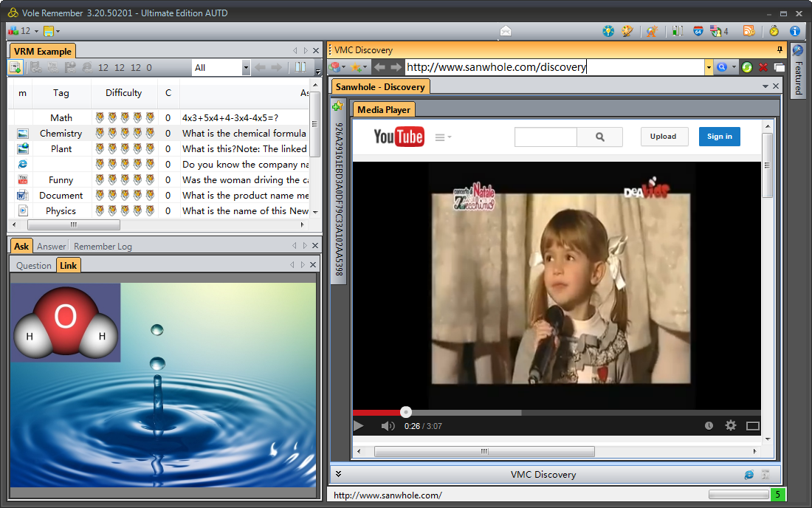Go forward in VMC Discovery browser
The image size is (812, 508).
pyautogui.click(x=396, y=67)
